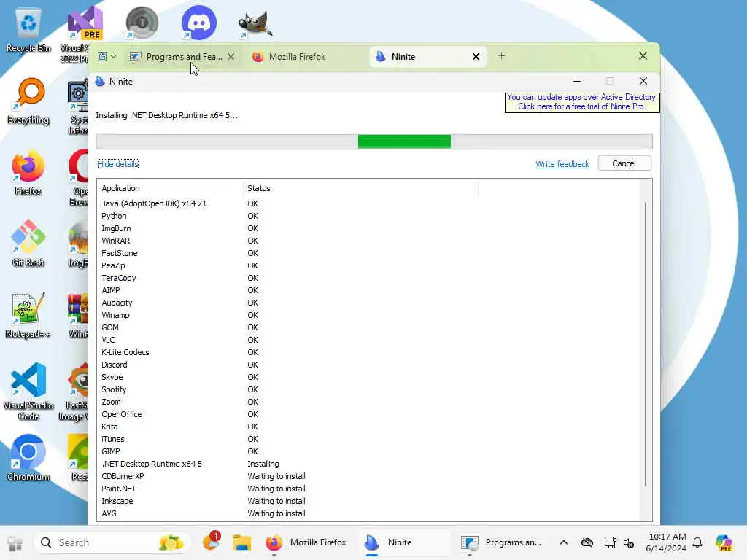Click the Mozilla Firefox taskbar button
Screen dimensions: 747x560
pos(306,542)
